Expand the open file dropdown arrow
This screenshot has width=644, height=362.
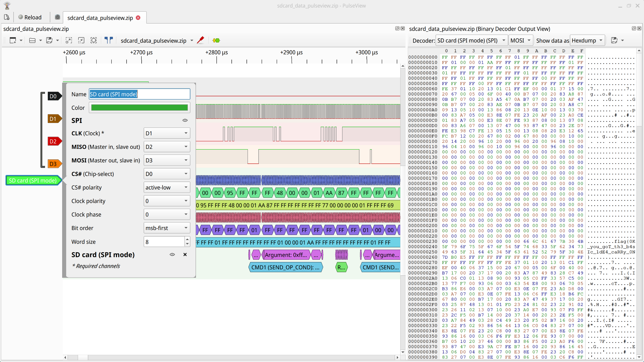(x=41, y=40)
